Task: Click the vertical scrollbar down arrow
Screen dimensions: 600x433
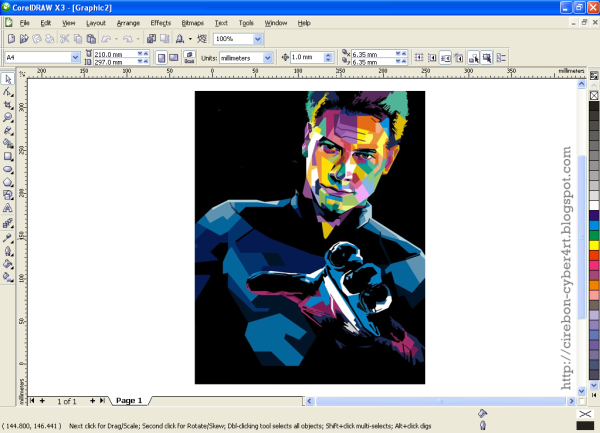Action: 582,391
